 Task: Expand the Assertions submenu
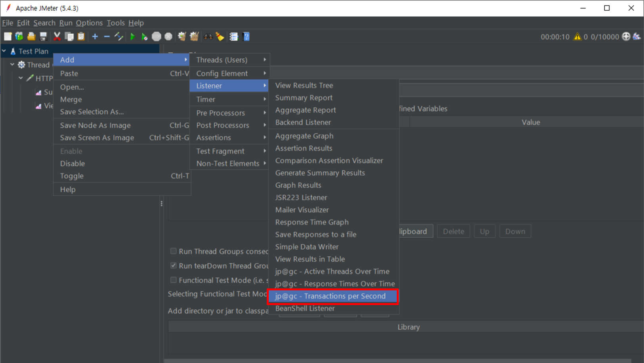coord(229,137)
